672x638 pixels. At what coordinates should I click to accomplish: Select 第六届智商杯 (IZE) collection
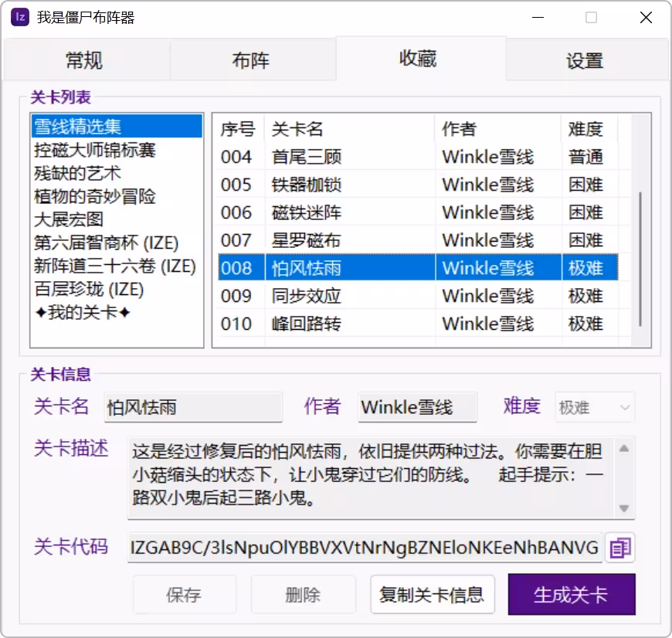point(117,243)
